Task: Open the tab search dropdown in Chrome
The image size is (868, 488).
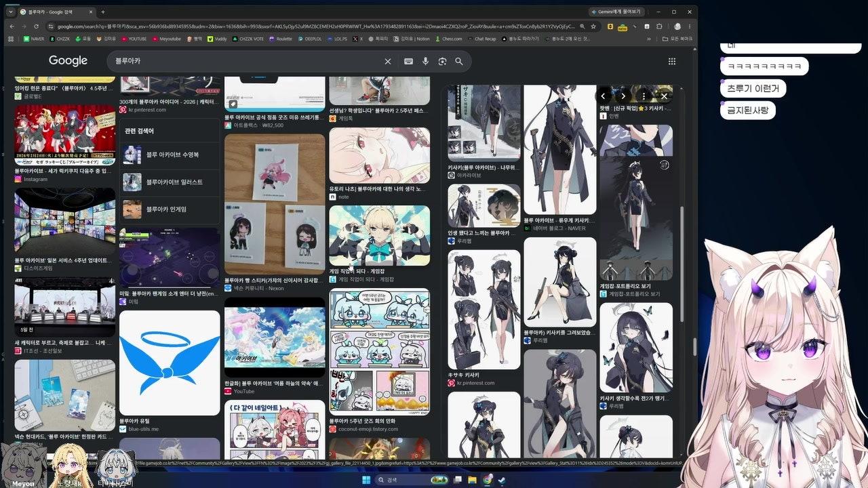Action: tap(12, 12)
